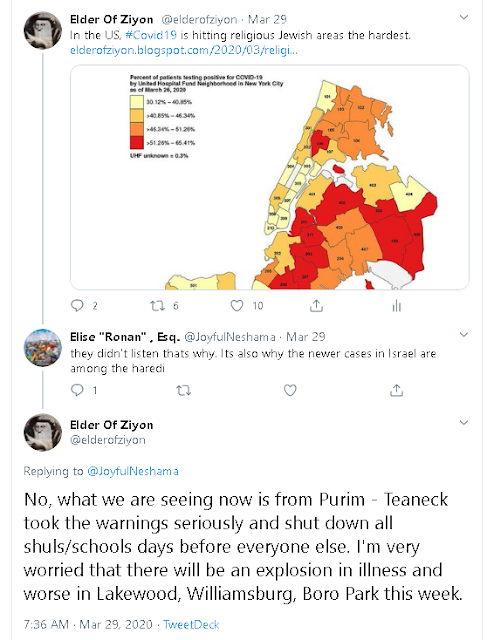
Task: Retweet Elise Ronan's reply
Action: tap(184, 391)
